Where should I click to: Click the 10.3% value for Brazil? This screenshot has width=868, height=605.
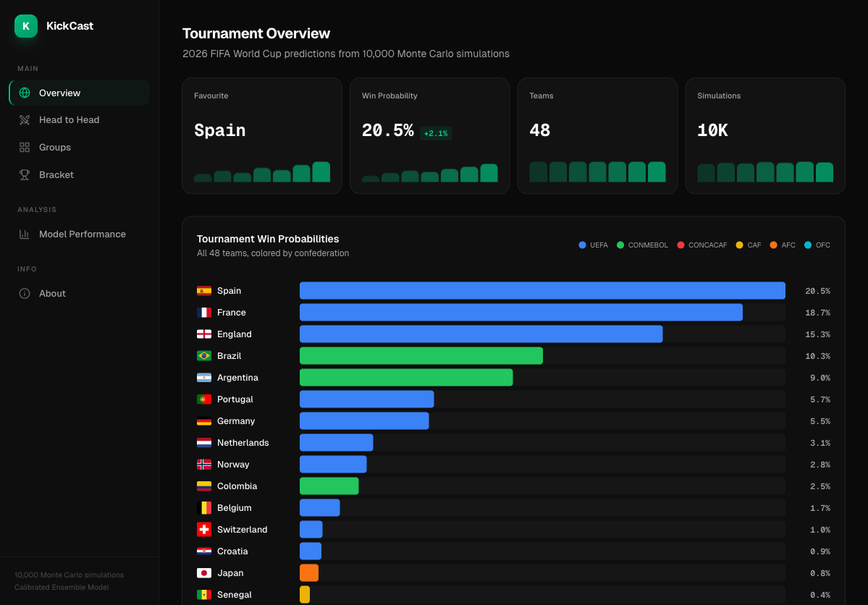(817, 356)
